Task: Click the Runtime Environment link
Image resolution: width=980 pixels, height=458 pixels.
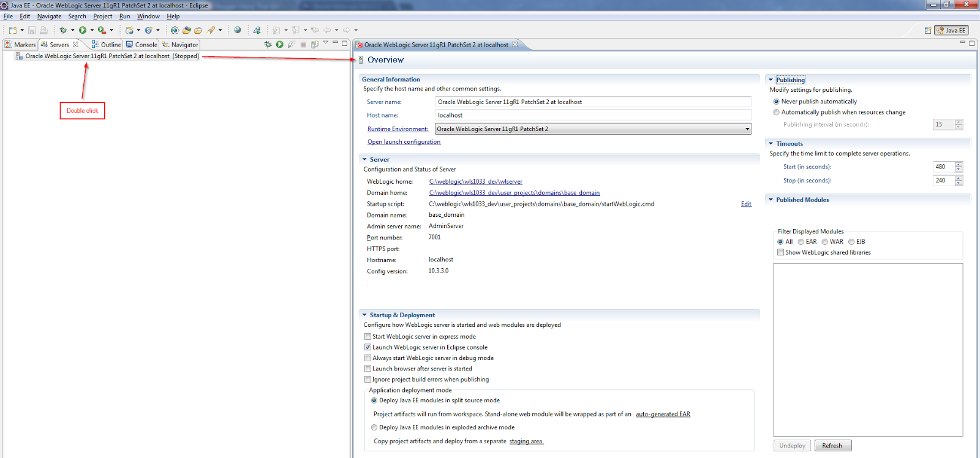Action: click(398, 129)
